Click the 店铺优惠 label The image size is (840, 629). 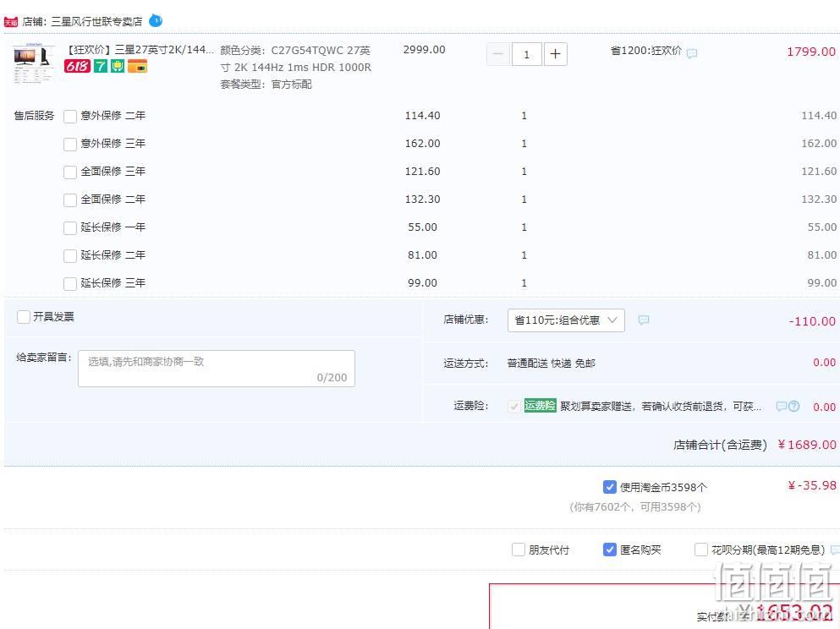coord(466,320)
